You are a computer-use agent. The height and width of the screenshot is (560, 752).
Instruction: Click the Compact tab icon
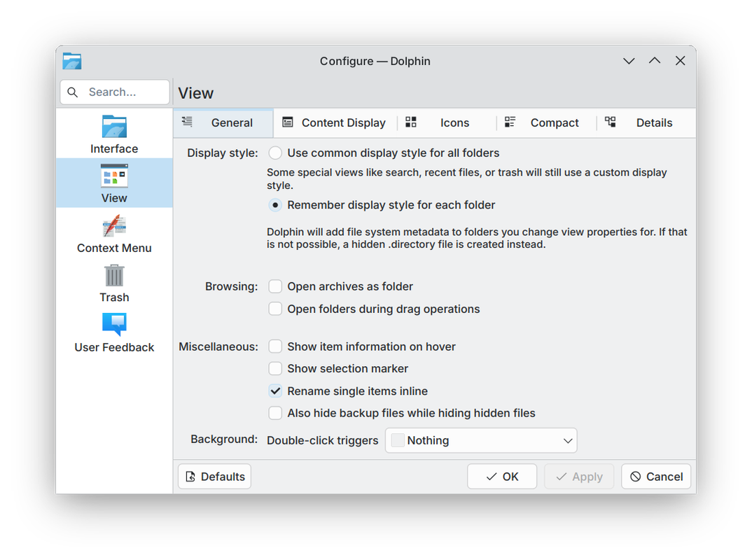pos(510,122)
